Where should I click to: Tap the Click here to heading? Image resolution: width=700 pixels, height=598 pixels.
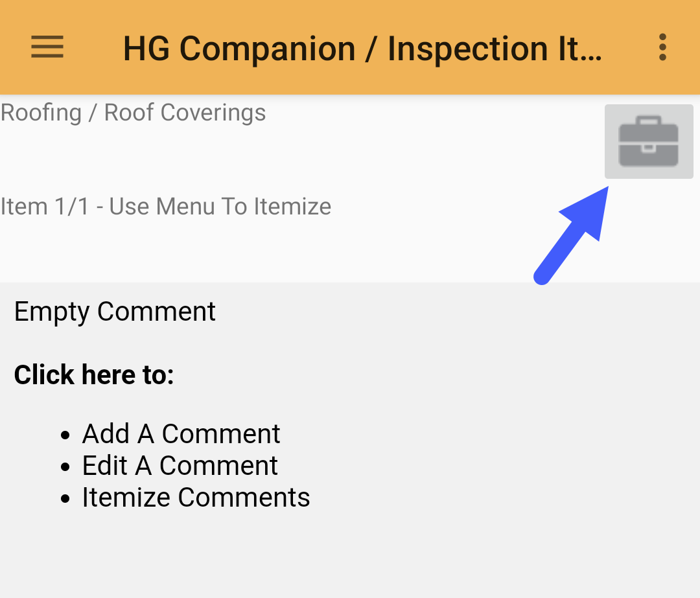[x=94, y=374]
